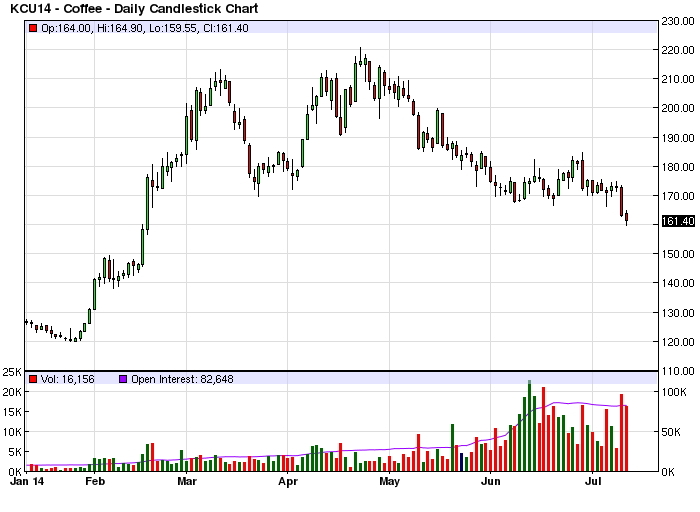This screenshot has height=512, width=700.
Task: Click the 'Lo:159.55' low value
Action: pos(173,28)
